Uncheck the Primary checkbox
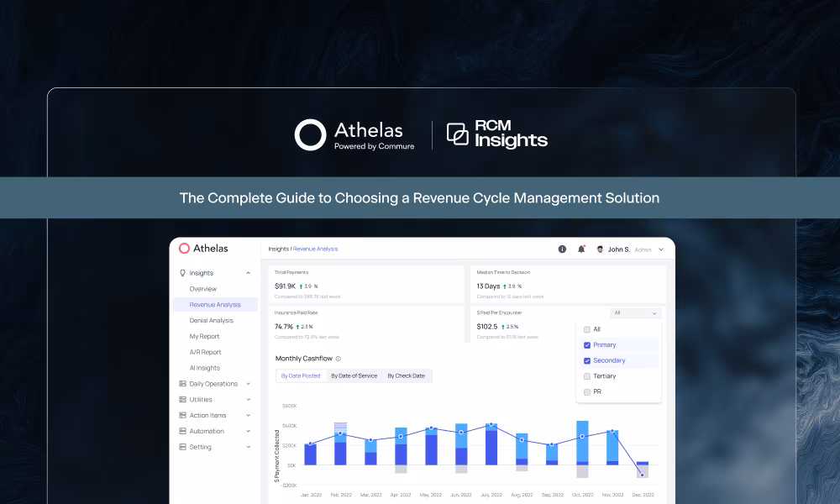 click(587, 345)
